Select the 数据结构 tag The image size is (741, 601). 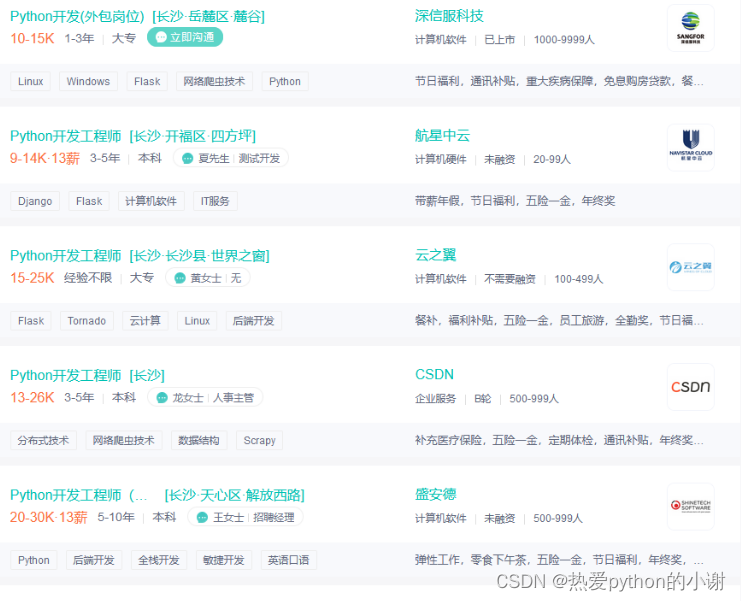pos(198,440)
